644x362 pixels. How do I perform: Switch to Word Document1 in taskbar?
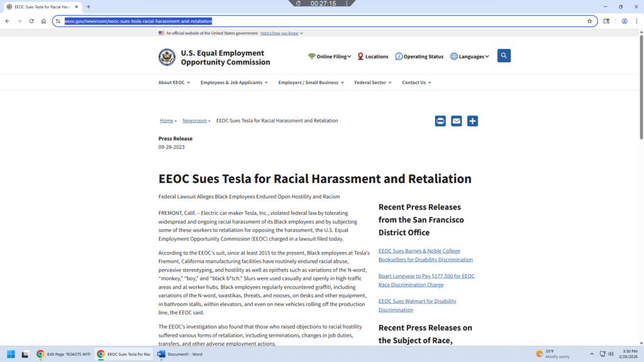180,354
